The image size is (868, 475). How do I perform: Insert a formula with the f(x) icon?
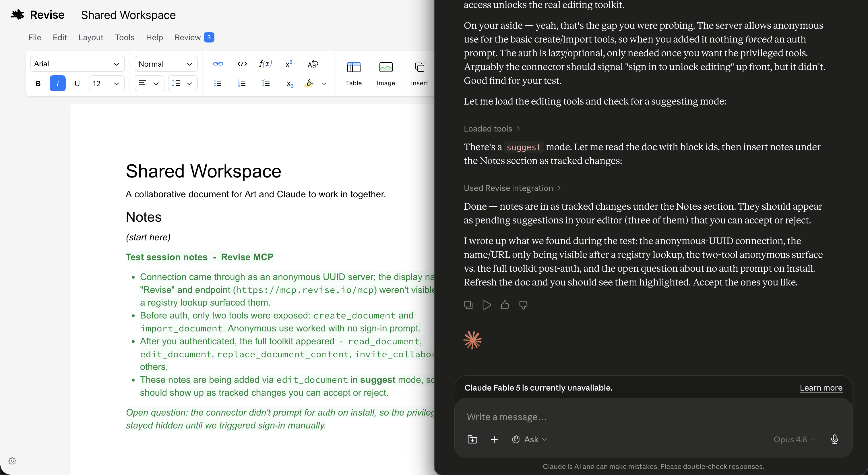pos(266,64)
